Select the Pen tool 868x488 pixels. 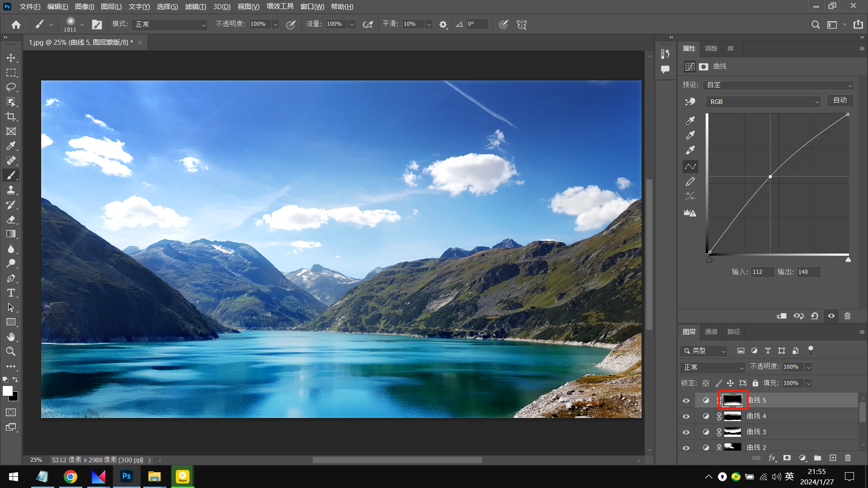[x=11, y=278]
